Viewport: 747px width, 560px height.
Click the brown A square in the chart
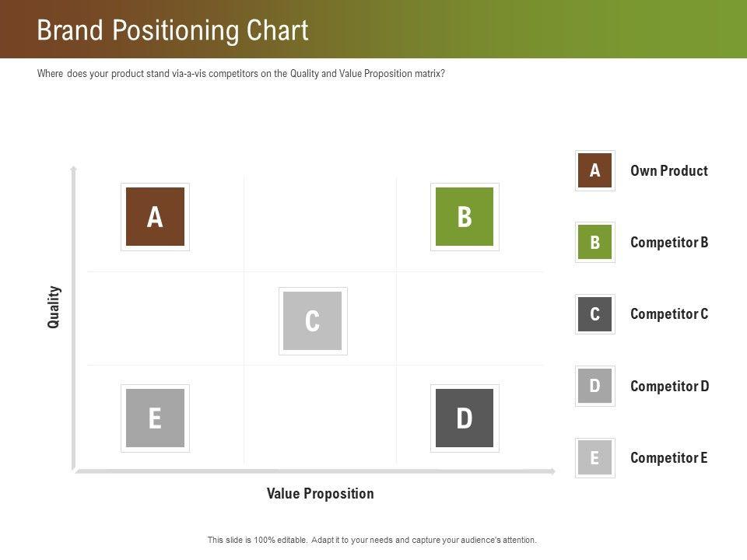click(x=155, y=217)
